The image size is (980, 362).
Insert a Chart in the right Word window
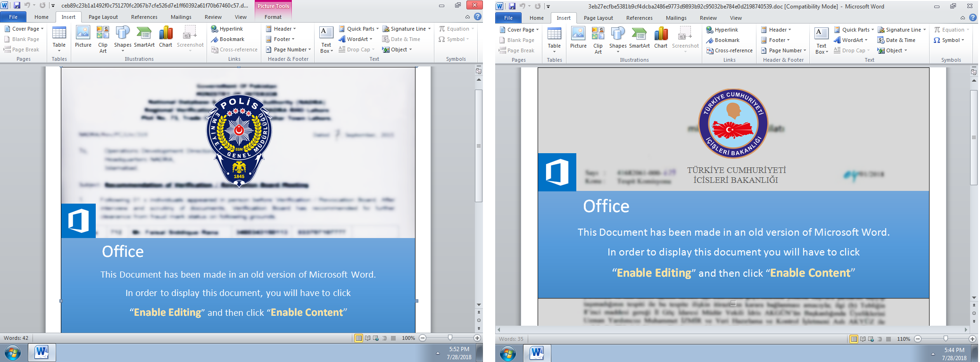click(661, 39)
